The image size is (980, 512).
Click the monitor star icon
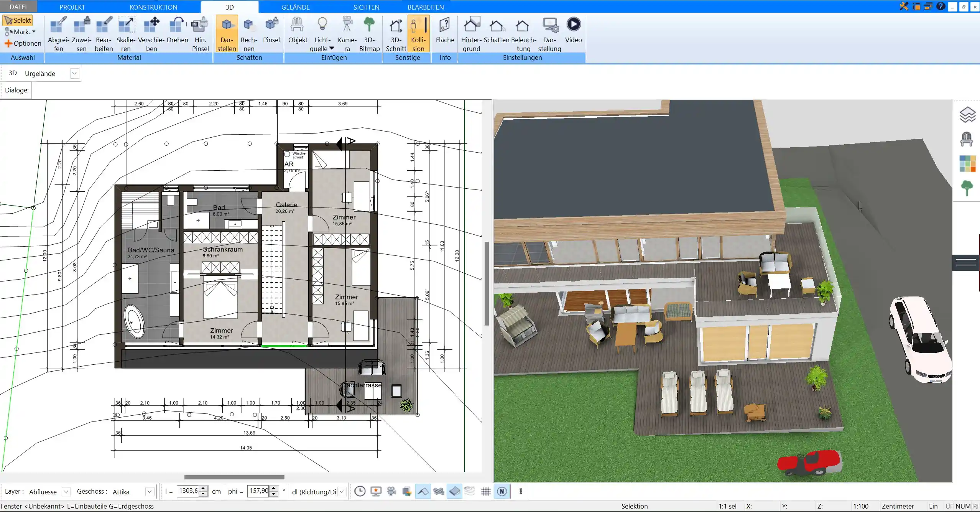point(376,491)
